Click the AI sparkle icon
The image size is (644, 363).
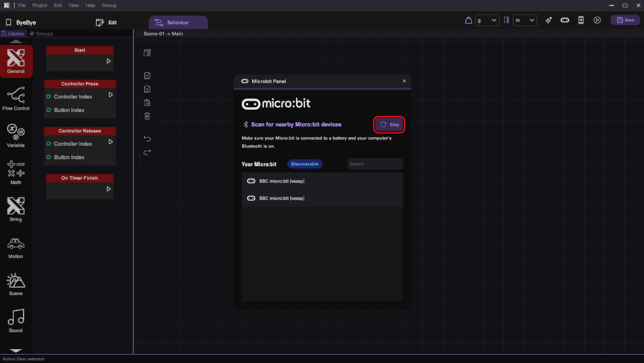(x=549, y=20)
